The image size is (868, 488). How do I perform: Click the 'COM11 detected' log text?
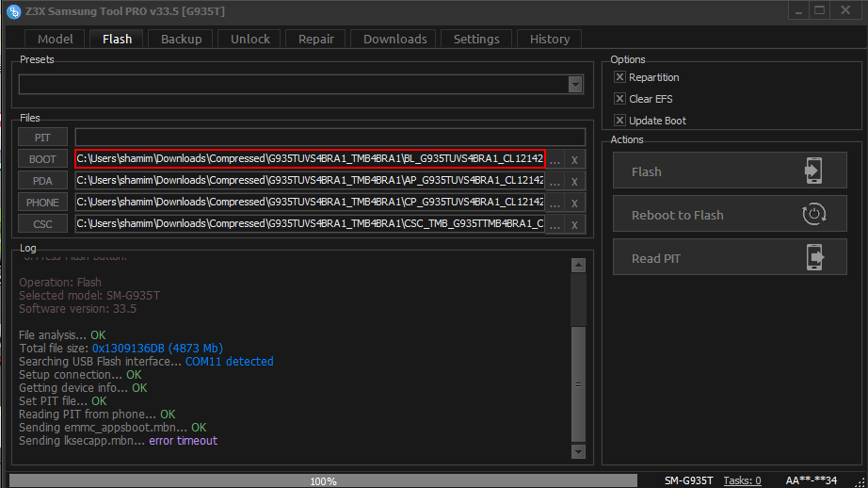(x=229, y=362)
